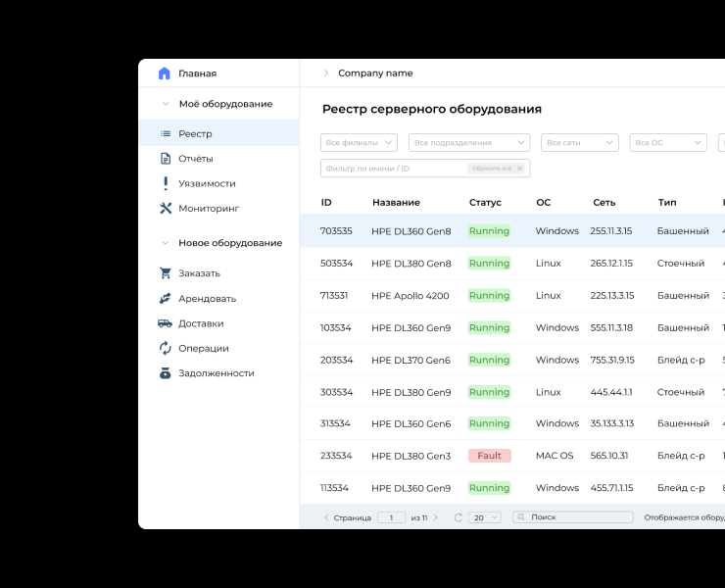Click the Поиск search field
The image size is (725, 588).
pos(578,517)
